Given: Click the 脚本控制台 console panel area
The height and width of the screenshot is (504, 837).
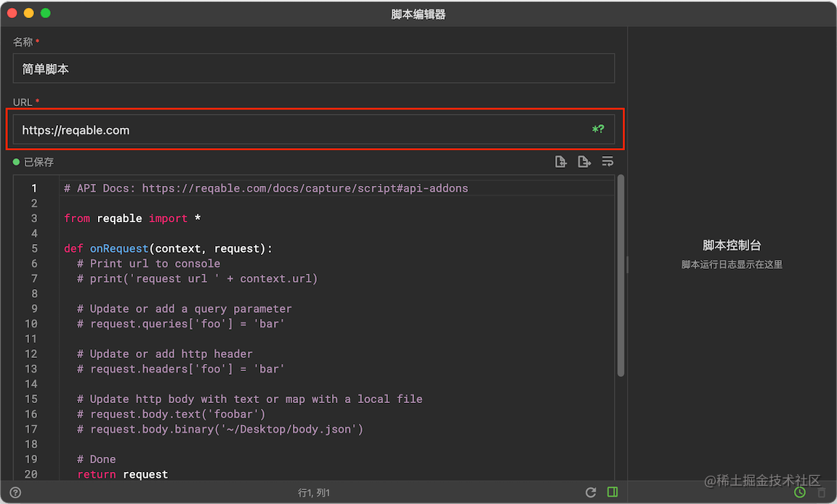Looking at the screenshot, I should (x=732, y=245).
